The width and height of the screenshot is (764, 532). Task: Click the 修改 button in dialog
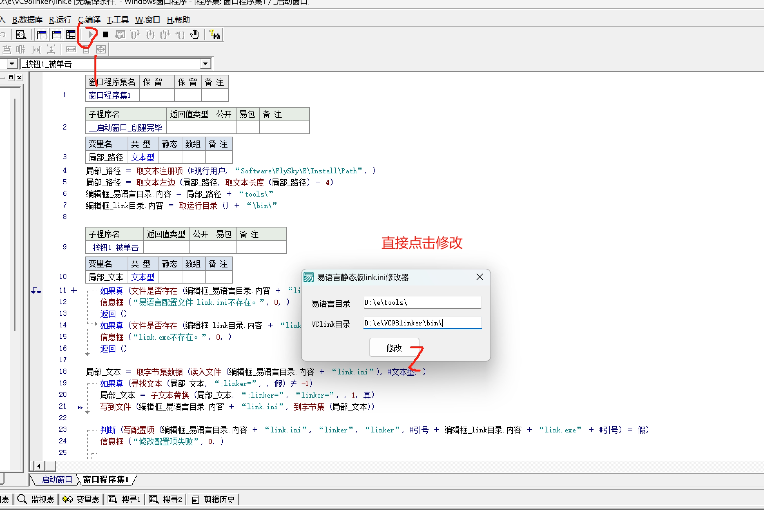[x=394, y=348]
